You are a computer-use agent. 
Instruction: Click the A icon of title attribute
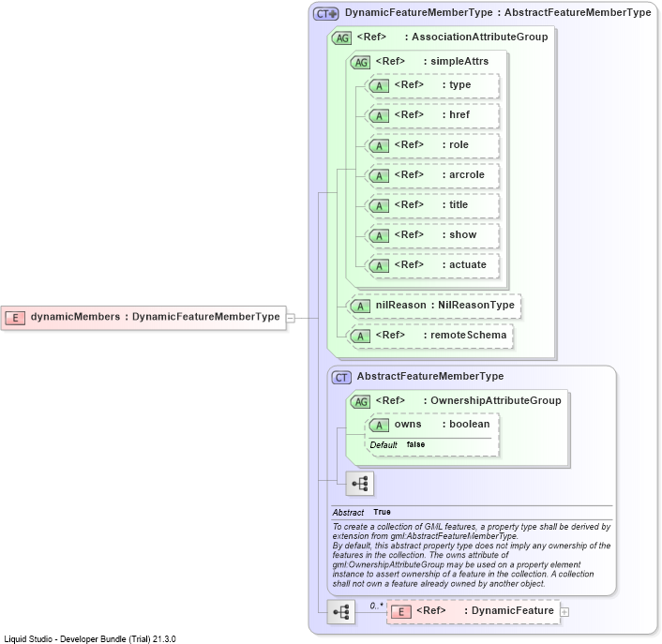379,206
